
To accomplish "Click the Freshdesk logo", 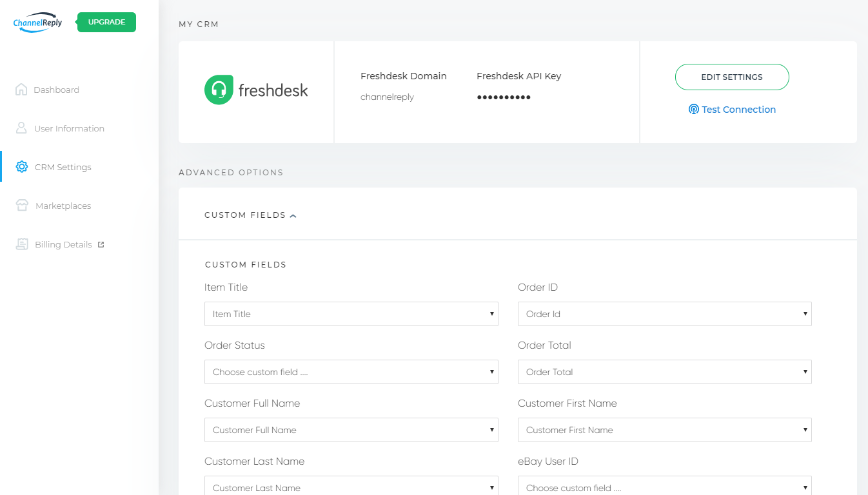I will click(256, 90).
